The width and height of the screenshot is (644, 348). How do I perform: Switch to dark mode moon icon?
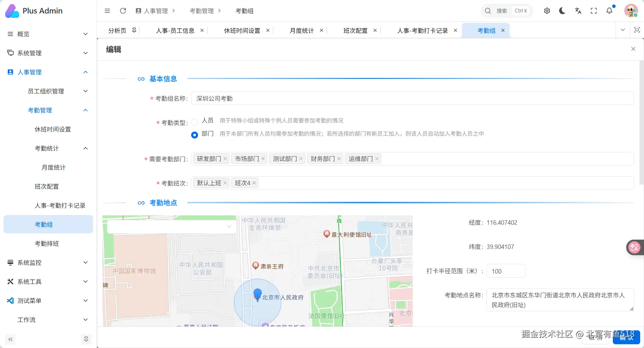562,11
